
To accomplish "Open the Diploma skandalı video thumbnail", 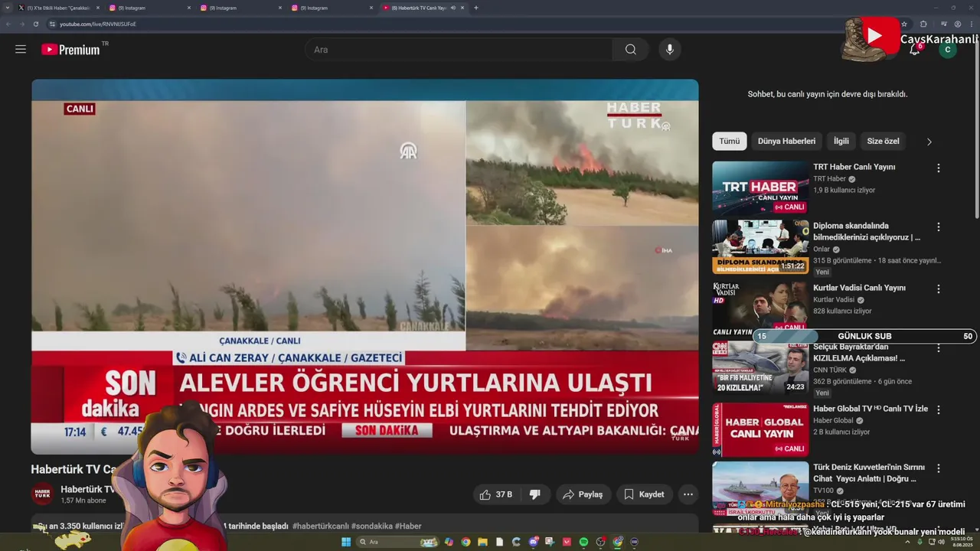I will (760, 247).
